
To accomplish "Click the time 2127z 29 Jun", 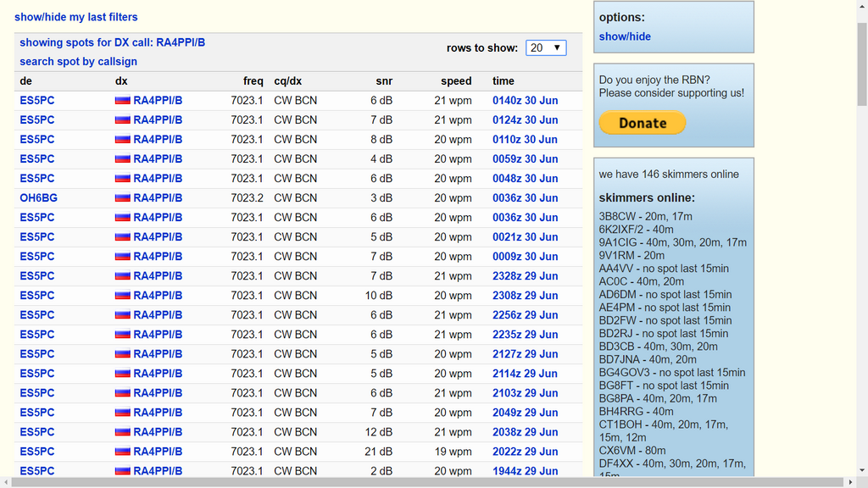I will click(x=526, y=353).
